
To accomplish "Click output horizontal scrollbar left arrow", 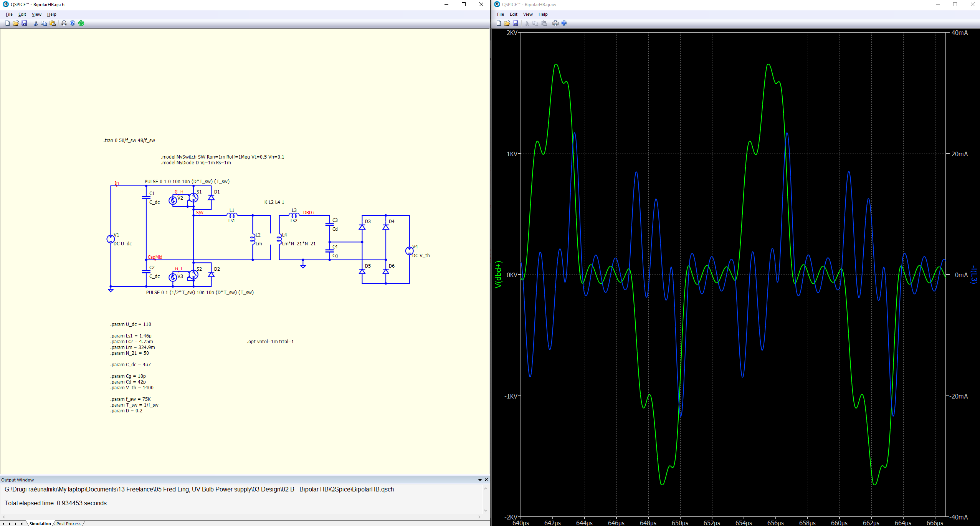I will (3, 517).
